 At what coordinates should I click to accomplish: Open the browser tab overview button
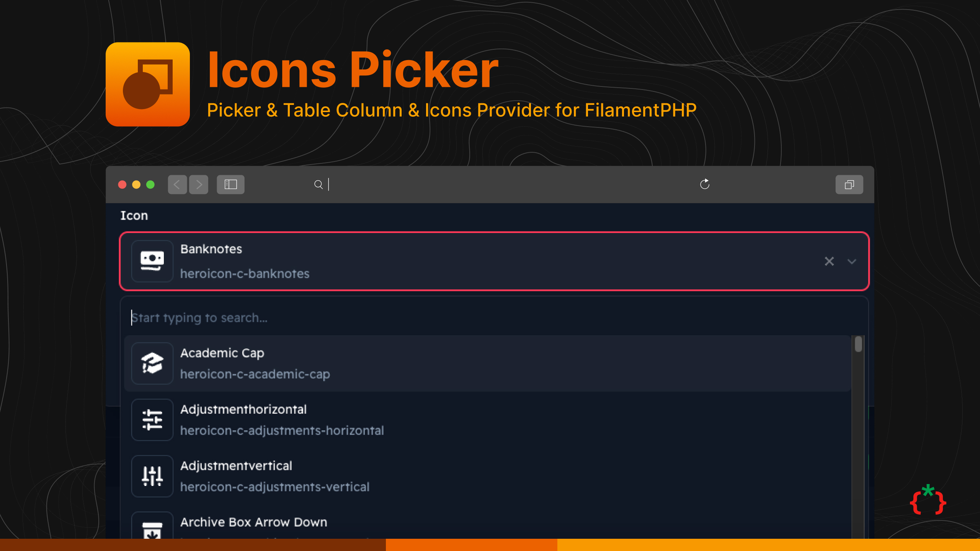849,184
